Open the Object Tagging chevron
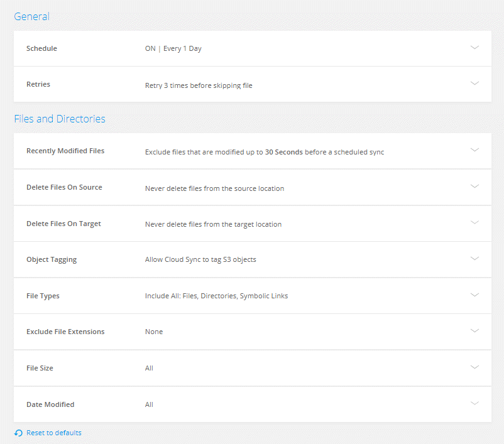 [474, 258]
